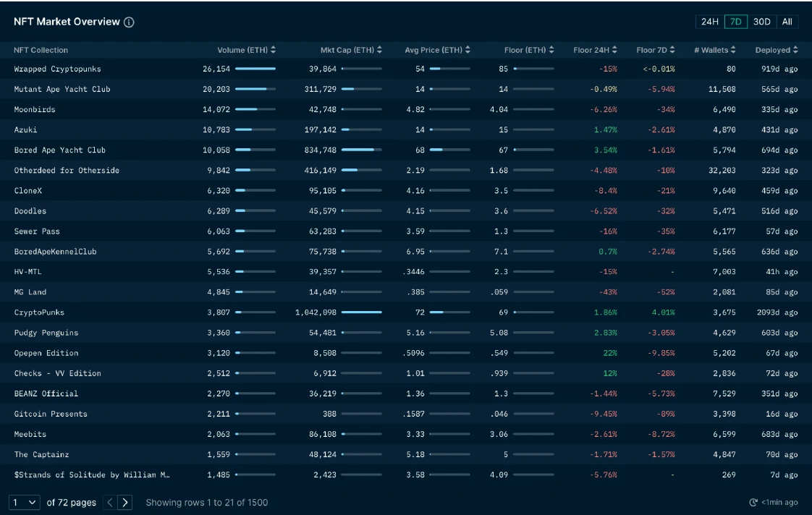Switch timeframe to 30D
This screenshot has height=515, width=812.
click(762, 22)
